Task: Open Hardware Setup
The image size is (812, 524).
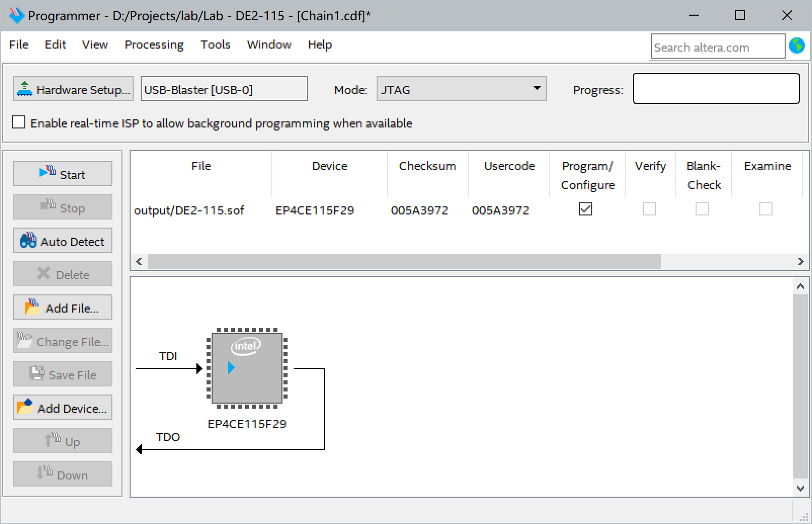Action: pyautogui.click(x=73, y=89)
